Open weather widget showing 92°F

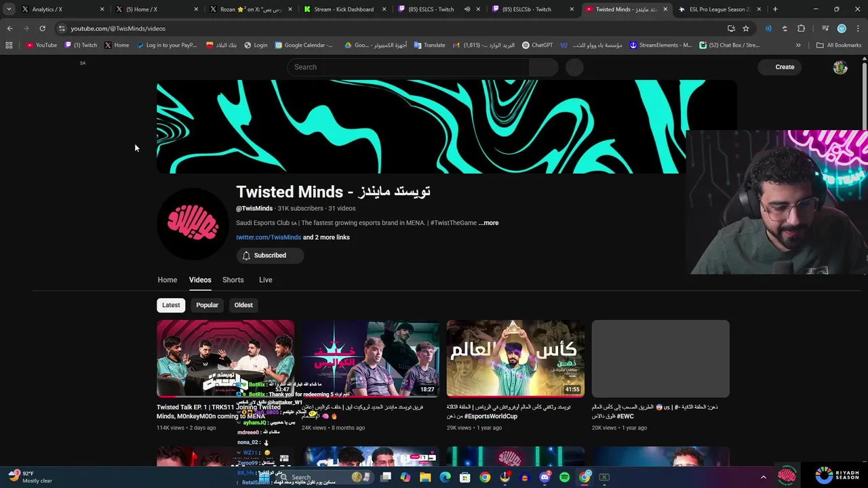[x=30, y=477]
